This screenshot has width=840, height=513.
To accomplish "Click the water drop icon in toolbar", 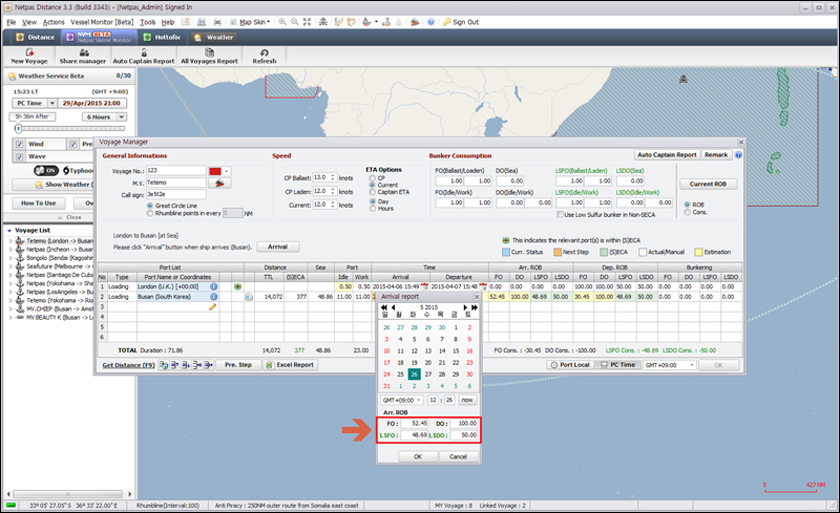I will pyautogui.click(x=399, y=22).
